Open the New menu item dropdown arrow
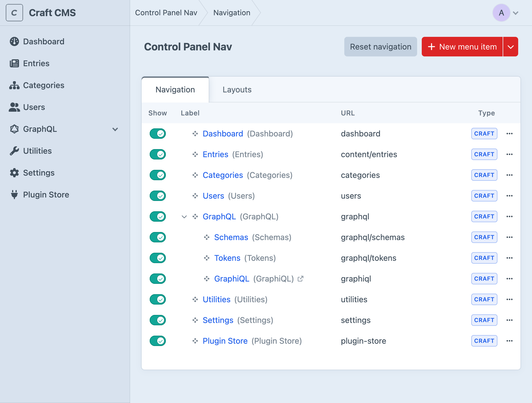 511,47
